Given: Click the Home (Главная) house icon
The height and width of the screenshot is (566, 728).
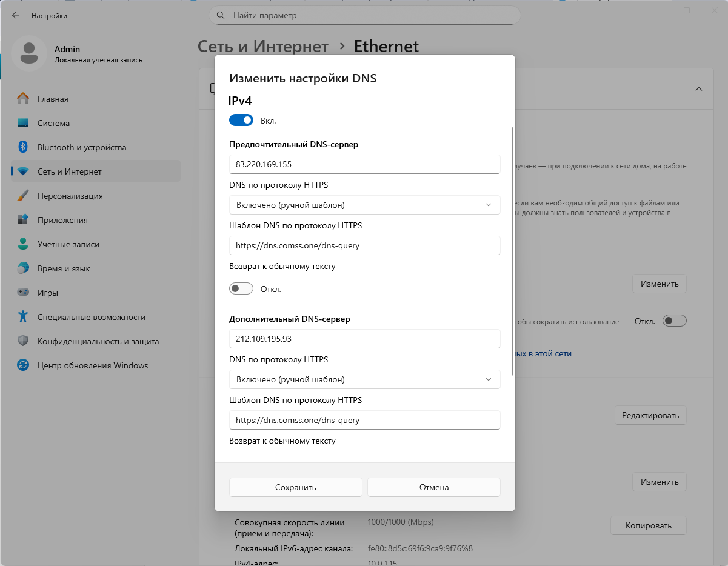Looking at the screenshot, I should point(23,99).
